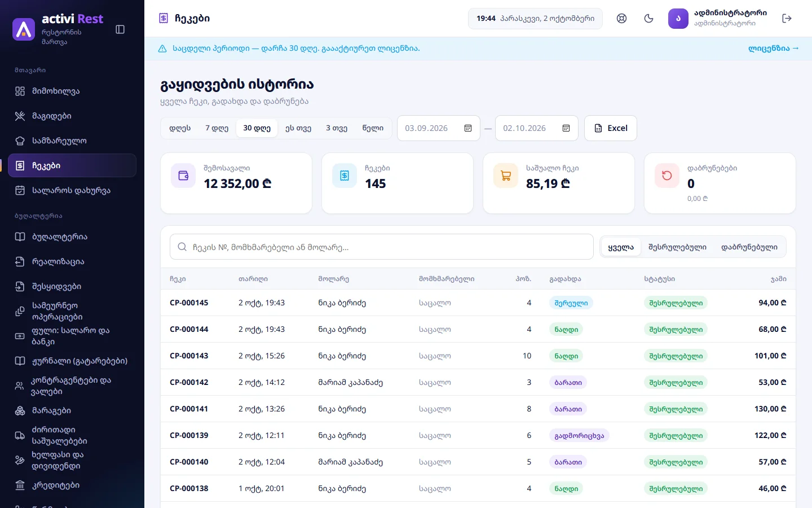Select the 3 თვე period filter

coord(337,128)
